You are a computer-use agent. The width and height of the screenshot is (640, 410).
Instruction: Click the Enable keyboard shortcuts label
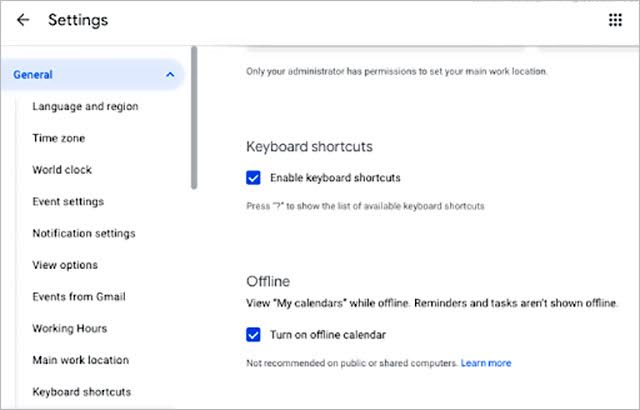pos(335,178)
